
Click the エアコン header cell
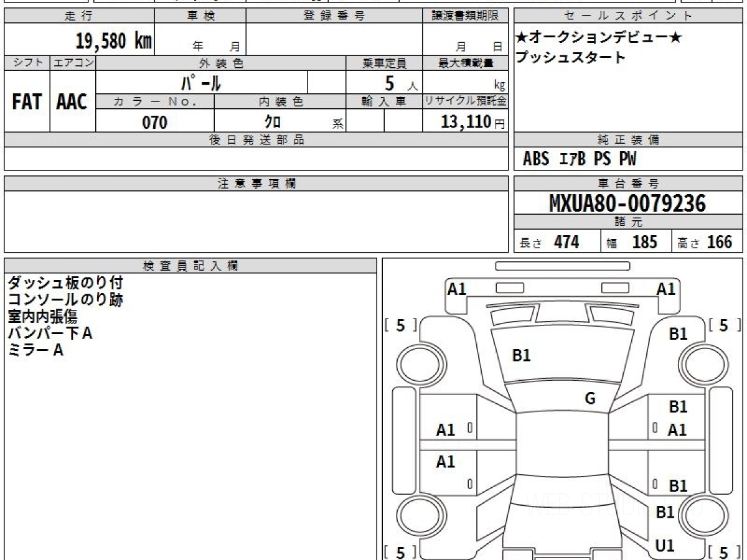point(73,63)
